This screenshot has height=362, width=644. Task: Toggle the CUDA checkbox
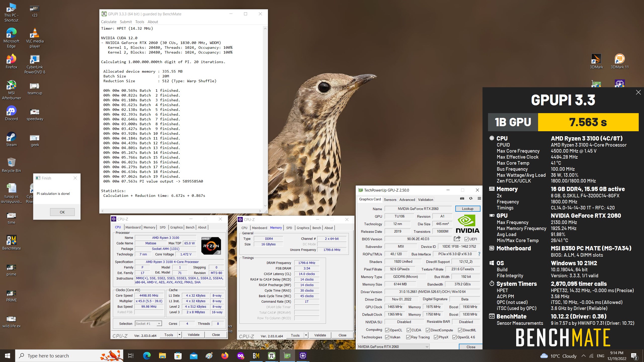[409, 330]
